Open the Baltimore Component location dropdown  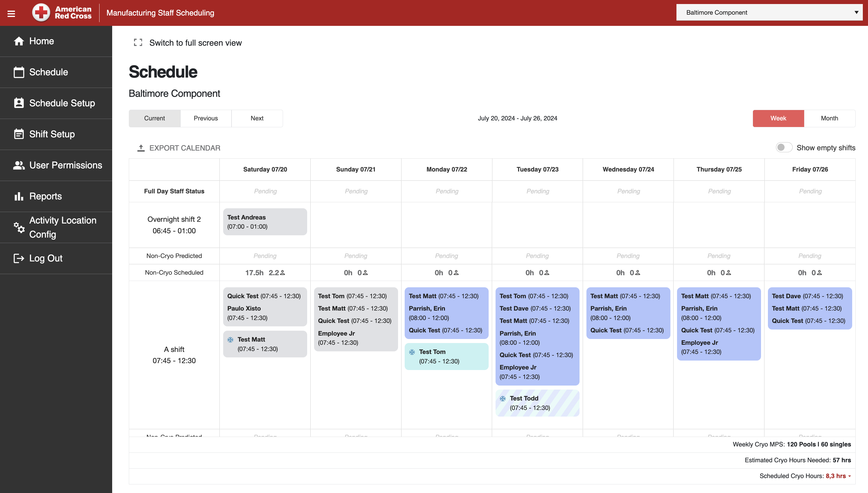point(769,13)
